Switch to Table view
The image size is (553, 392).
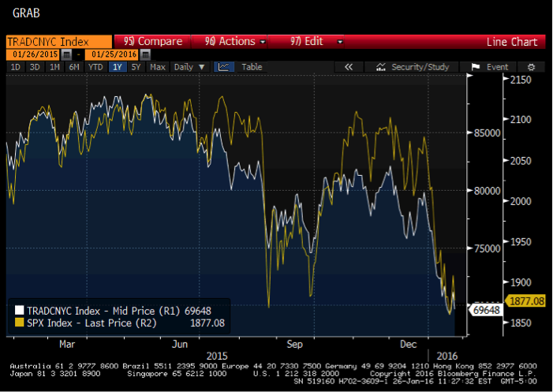click(252, 67)
